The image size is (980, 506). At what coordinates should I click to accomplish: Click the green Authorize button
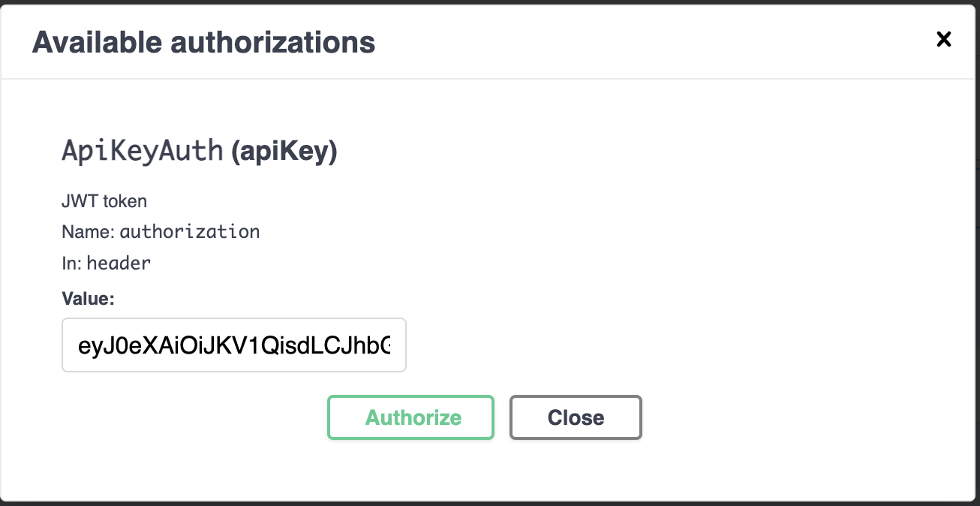tap(410, 417)
